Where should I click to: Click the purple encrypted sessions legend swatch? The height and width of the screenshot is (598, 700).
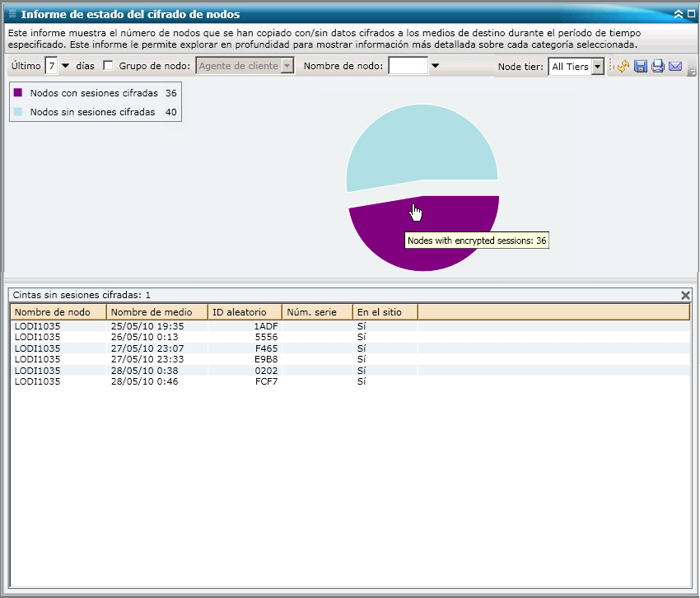tap(18, 93)
